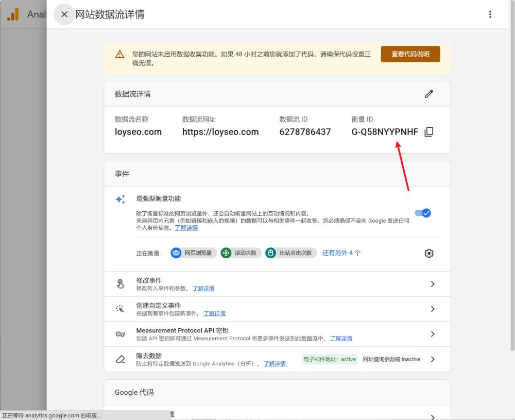
Task: Click the 事件 section header
Action: pyautogui.click(x=122, y=174)
